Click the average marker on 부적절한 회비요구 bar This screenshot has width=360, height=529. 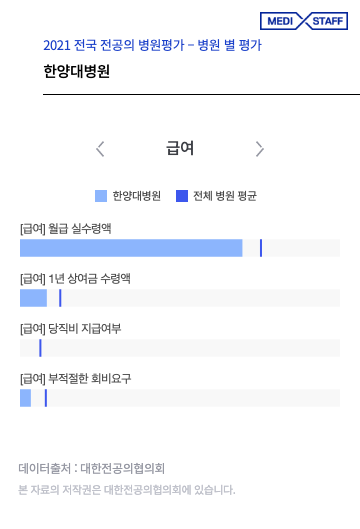pos(46,398)
